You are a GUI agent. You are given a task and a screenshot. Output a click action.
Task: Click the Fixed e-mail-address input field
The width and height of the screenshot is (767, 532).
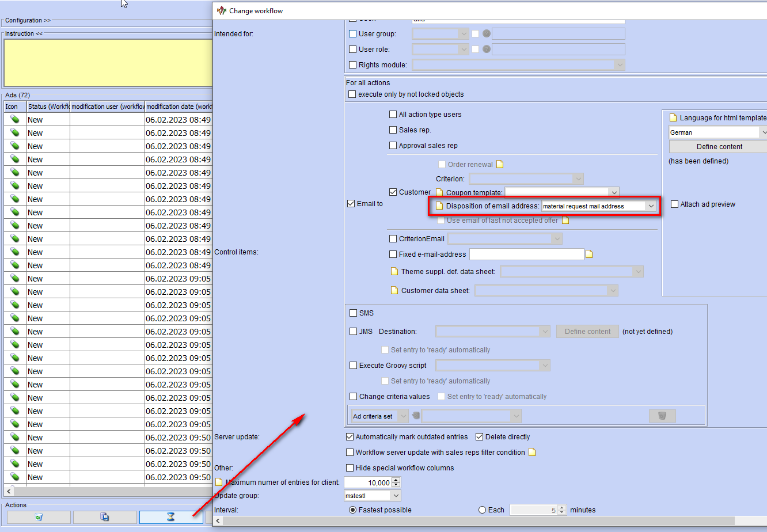pos(526,254)
